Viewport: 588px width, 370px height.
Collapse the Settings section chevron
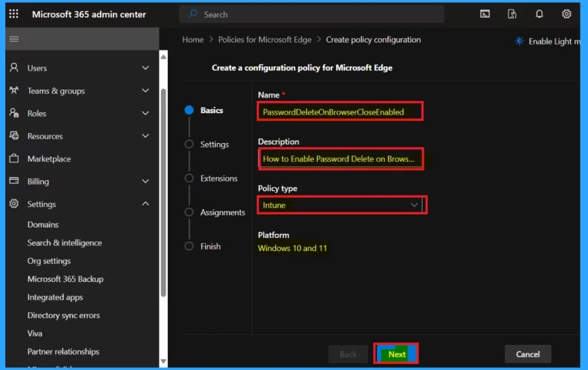pyautogui.click(x=145, y=204)
